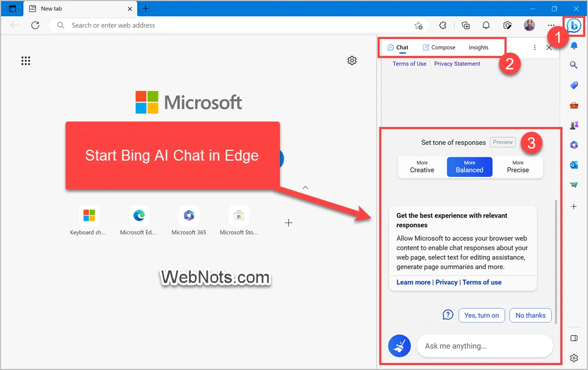The width and height of the screenshot is (588, 370).
Task: Close the New tab browser tab
Action: tap(130, 9)
